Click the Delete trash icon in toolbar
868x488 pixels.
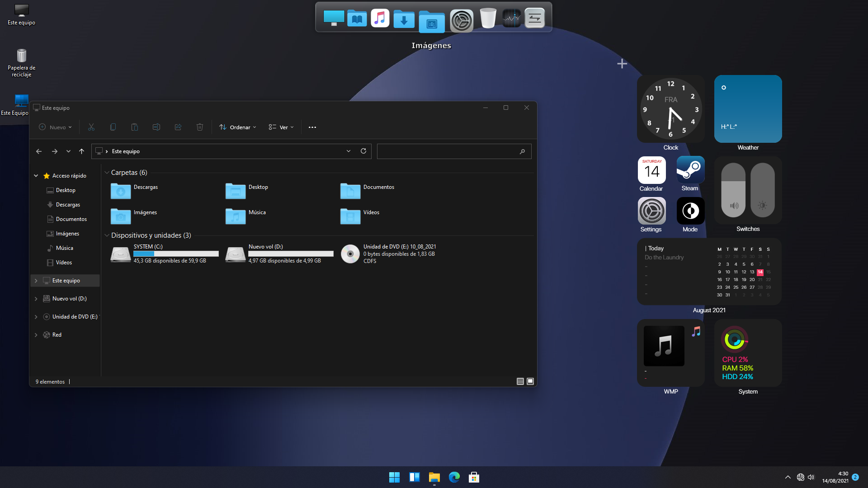[x=200, y=127]
